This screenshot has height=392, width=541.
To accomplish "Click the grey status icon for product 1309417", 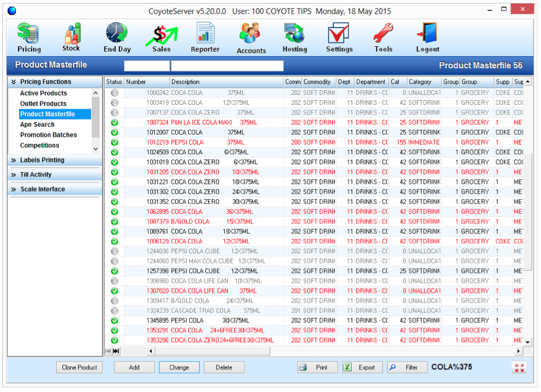I will tap(114, 301).
